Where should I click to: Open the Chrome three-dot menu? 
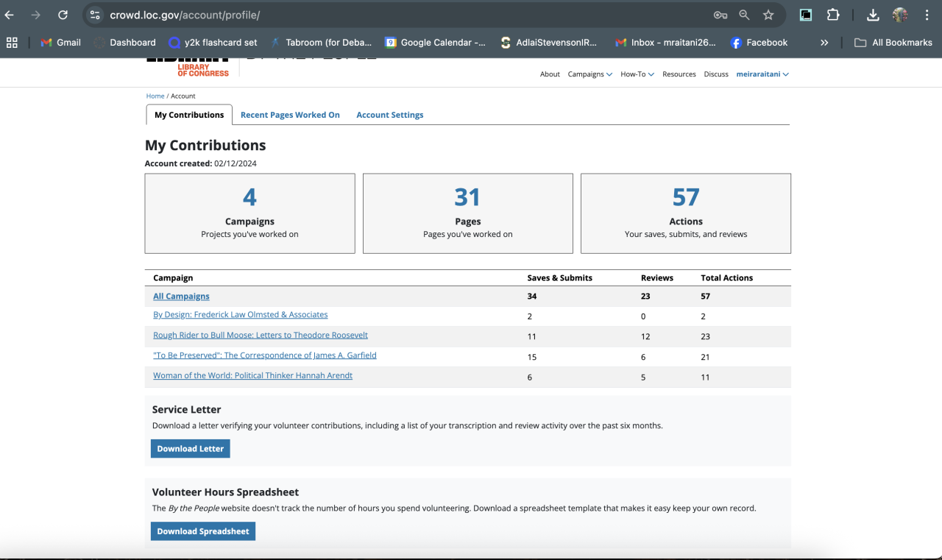(x=927, y=15)
